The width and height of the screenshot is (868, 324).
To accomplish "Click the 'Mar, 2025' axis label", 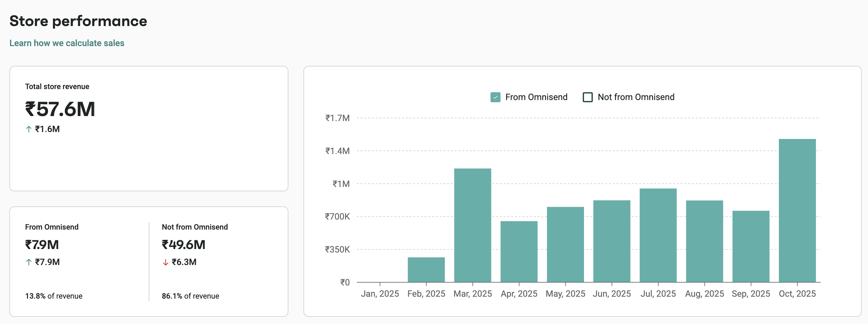I will [472, 294].
